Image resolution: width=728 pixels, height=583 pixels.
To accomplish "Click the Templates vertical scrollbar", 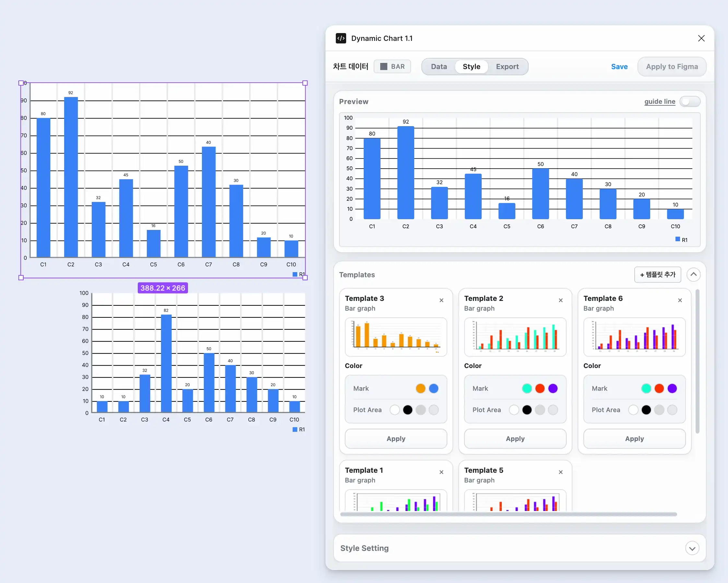I will click(697, 361).
